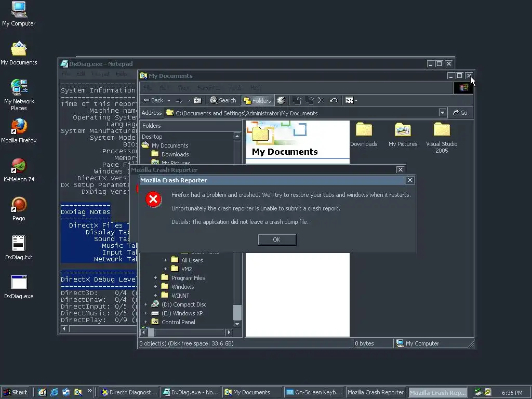Close the front Mozilla Crash Reporter dialog
This screenshot has width=532, height=399.
pyautogui.click(x=409, y=180)
